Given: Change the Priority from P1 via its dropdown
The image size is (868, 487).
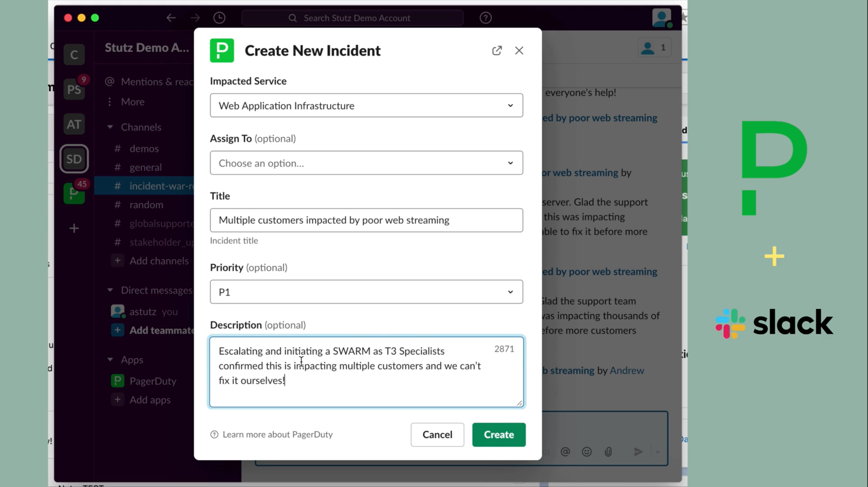Looking at the screenshot, I should pos(510,292).
